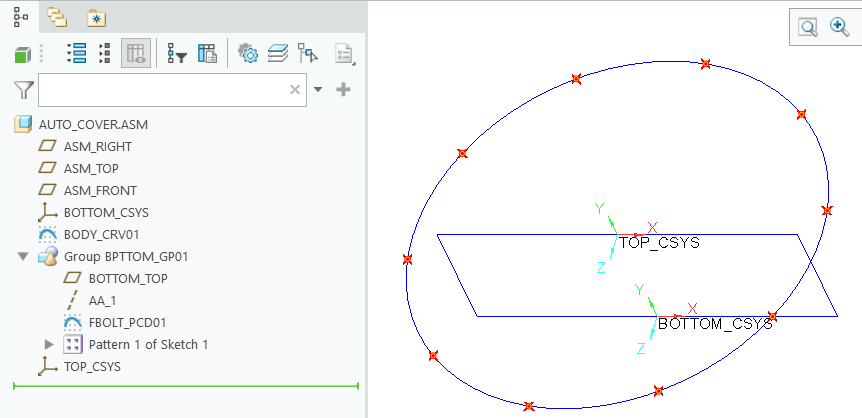
Task: Select TOP_CSYS in the model tree
Action: coord(92,367)
